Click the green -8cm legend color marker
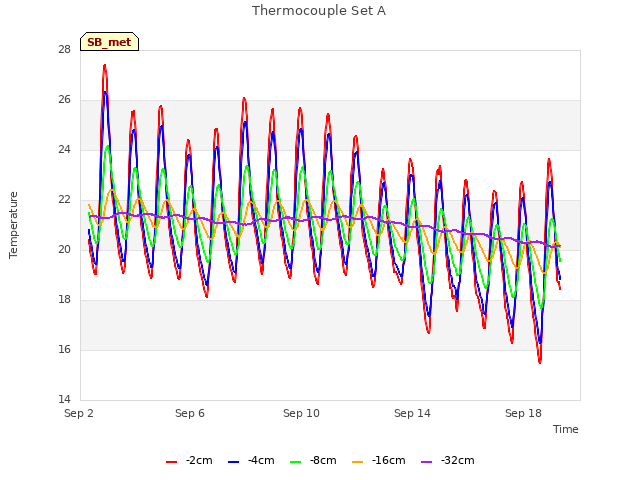Screen dimensions: 640x480 296,462
